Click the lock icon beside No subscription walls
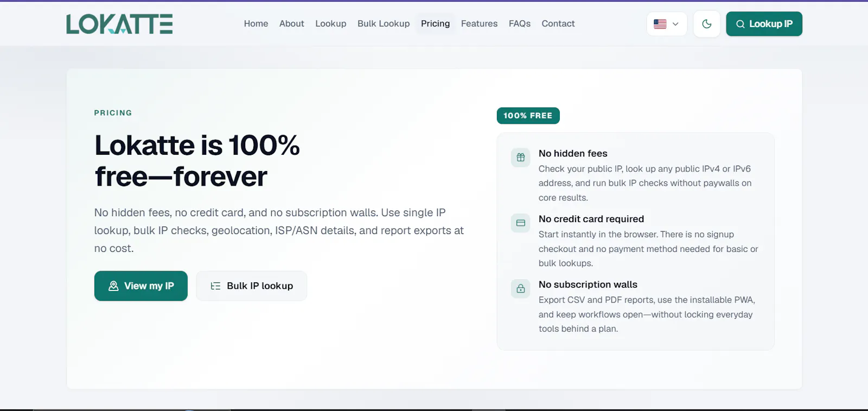Image resolution: width=868 pixels, height=411 pixels. coord(521,289)
